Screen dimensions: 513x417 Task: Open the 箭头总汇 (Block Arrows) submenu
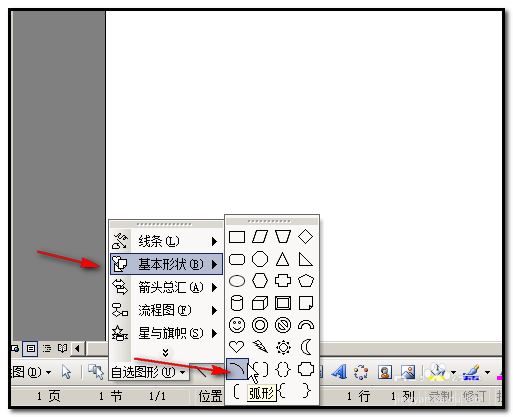[x=166, y=287]
